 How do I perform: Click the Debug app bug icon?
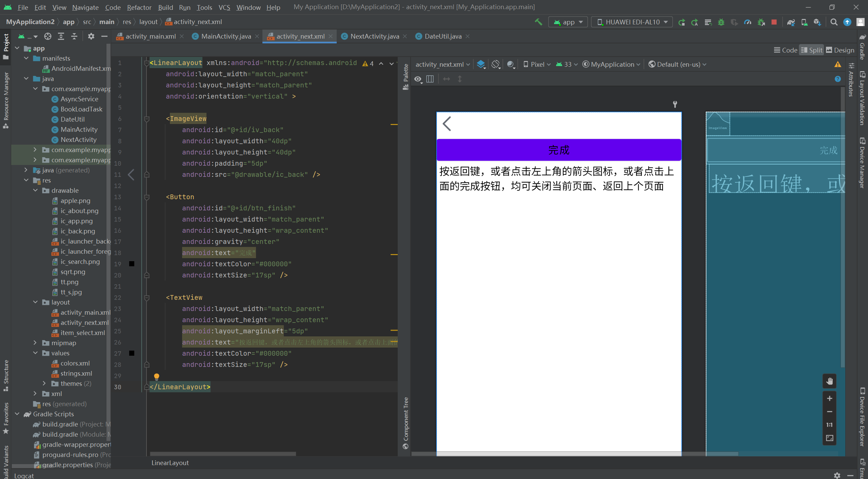click(x=721, y=22)
